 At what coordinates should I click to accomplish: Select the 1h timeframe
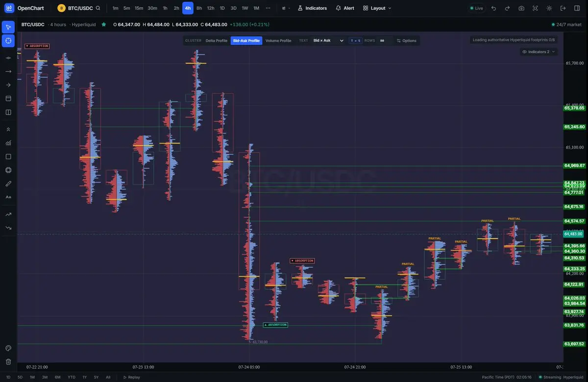pyautogui.click(x=165, y=8)
